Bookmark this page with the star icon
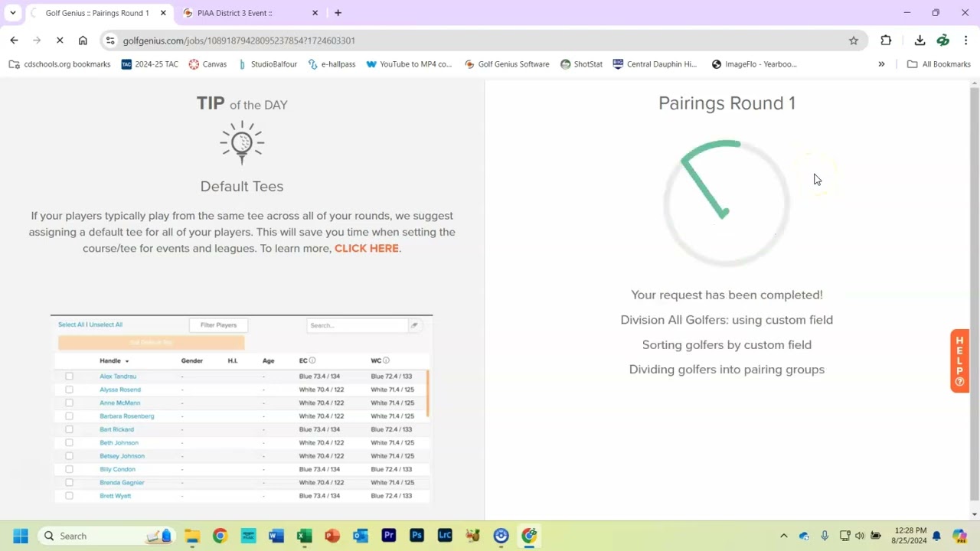This screenshot has height=551, width=980. tap(854, 41)
